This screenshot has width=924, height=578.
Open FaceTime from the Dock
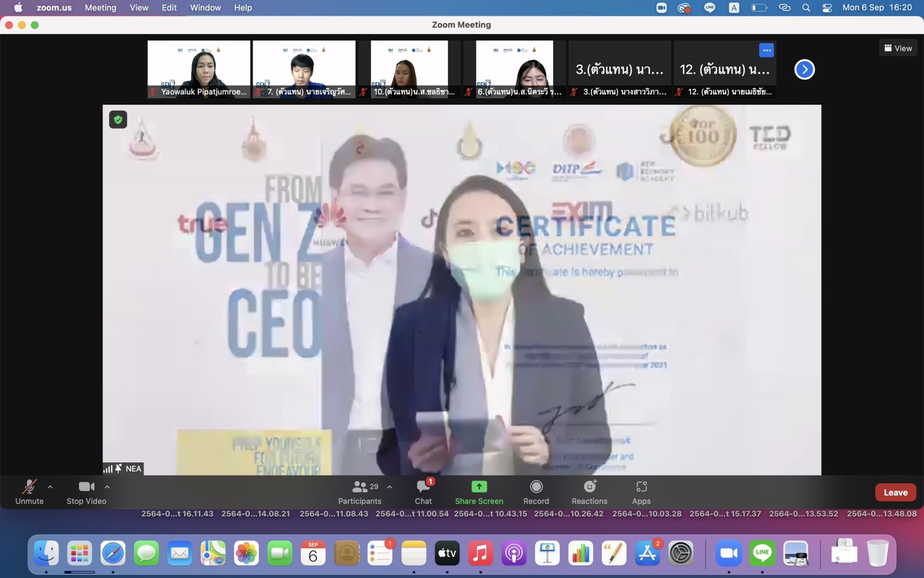280,553
